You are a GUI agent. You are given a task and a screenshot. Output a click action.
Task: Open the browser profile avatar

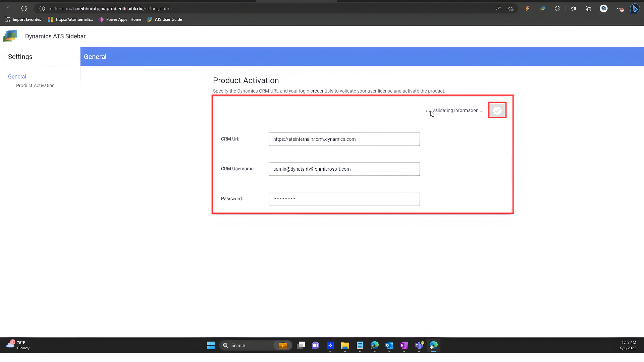(x=604, y=8)
